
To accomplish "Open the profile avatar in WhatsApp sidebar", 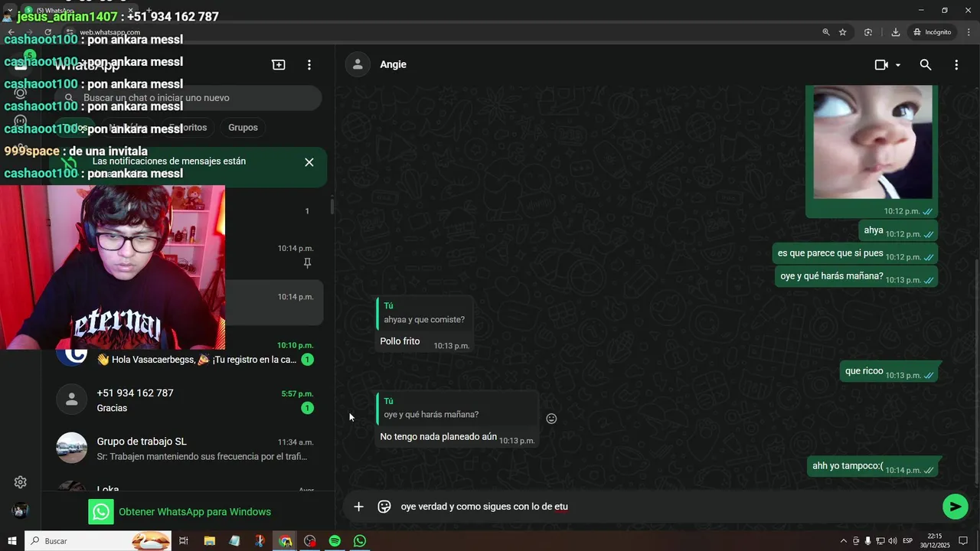I will click(21, 510).
